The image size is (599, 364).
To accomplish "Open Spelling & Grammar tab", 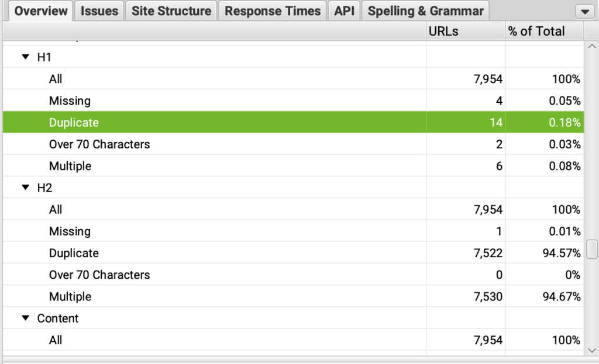I will coord(425,11).
